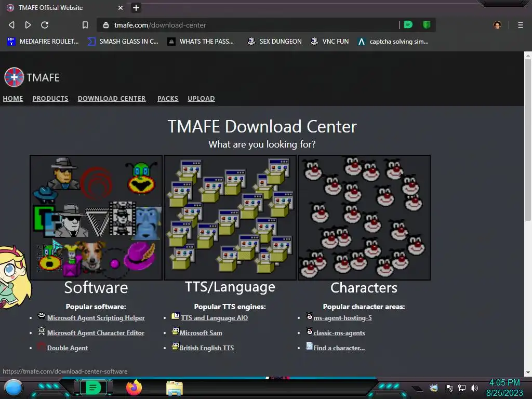The image size is (532, 399).
Task: Click the TMAFE logo in header
Action: [x=32, y=77]
